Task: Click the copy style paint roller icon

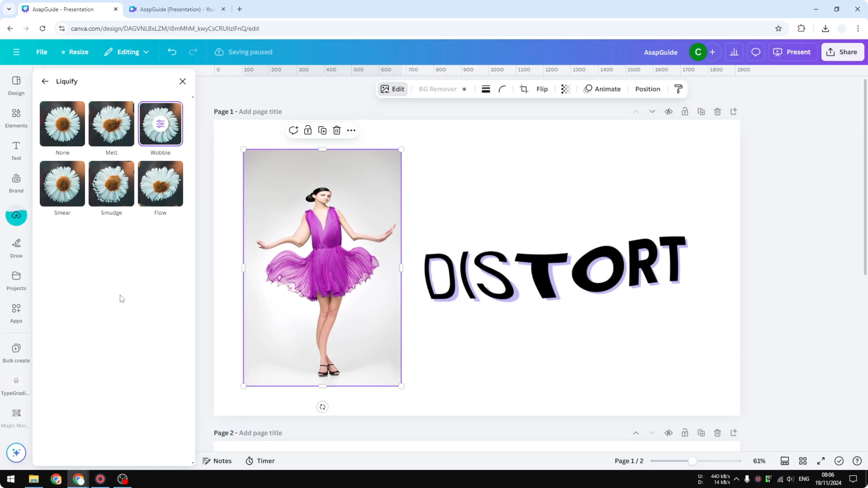Action: click(x=679, y=89)
